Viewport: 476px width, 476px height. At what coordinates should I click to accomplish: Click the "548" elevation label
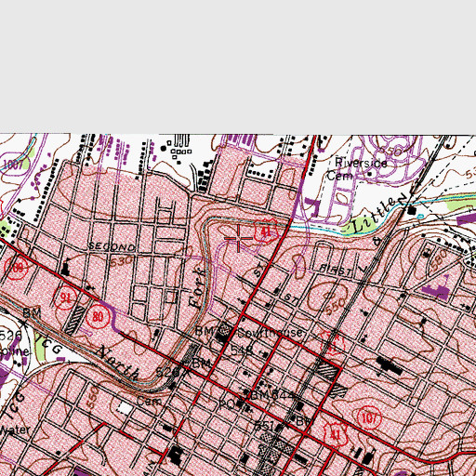click(242, 350)
